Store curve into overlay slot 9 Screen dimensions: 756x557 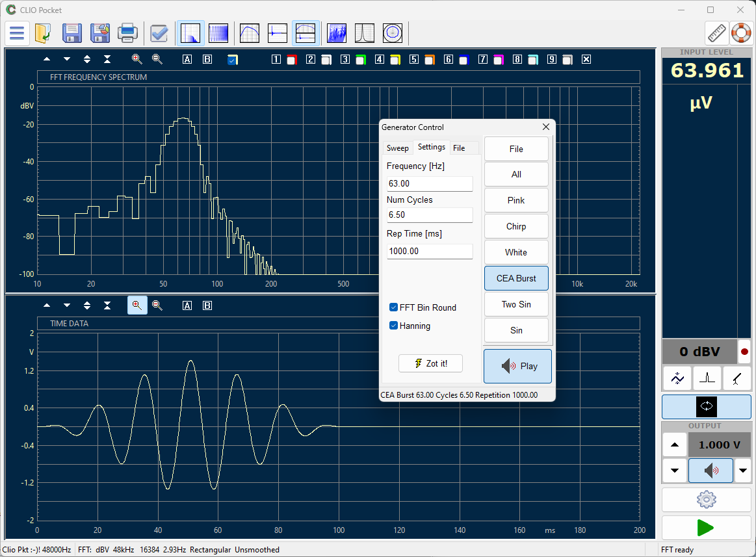tap(552, 59)
